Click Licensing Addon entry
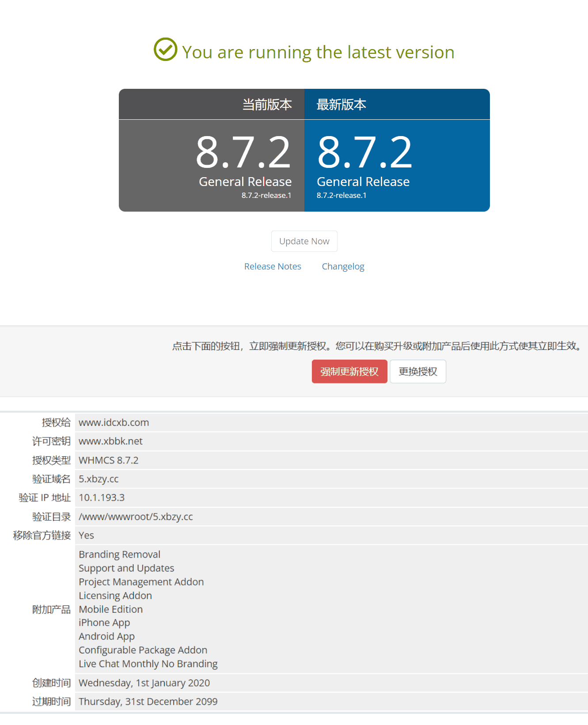Viewport: 588px width, 725px height. point(115,596)
